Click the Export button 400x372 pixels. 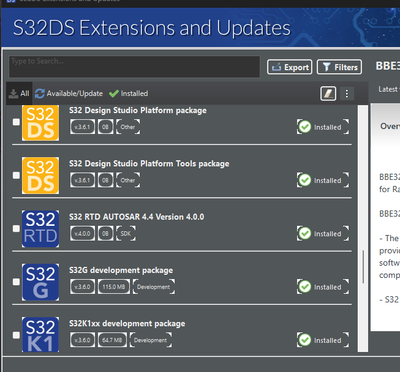[290, 67]
